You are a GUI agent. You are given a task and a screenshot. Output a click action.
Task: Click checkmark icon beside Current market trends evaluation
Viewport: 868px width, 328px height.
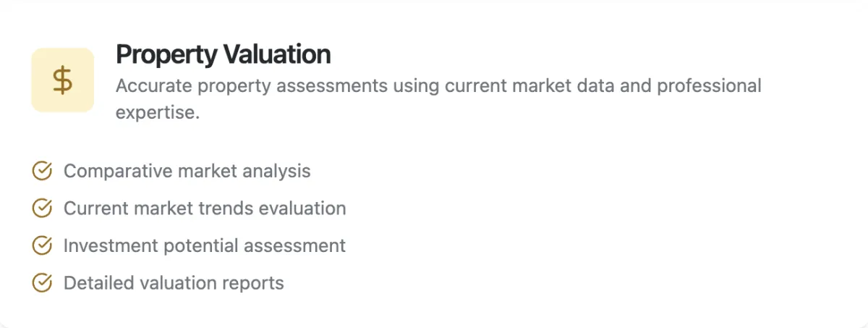[43, 209]
